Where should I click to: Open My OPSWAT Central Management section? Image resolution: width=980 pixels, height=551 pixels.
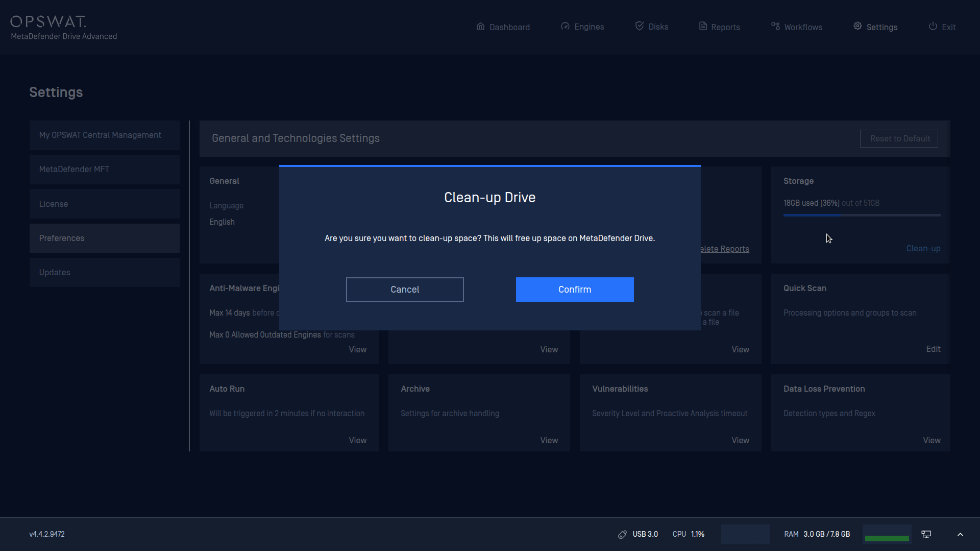point(104,135)
